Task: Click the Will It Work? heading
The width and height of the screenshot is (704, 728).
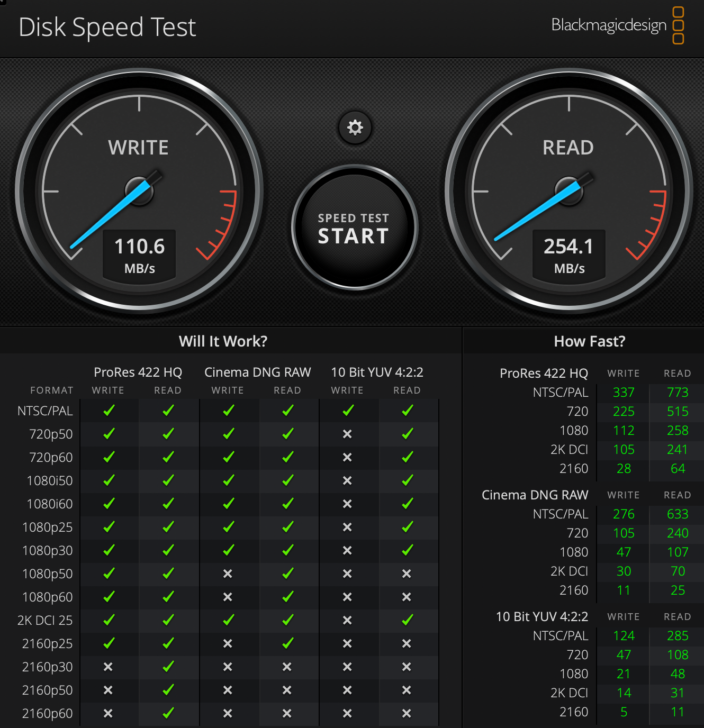Action: click(x=223, y=341)
